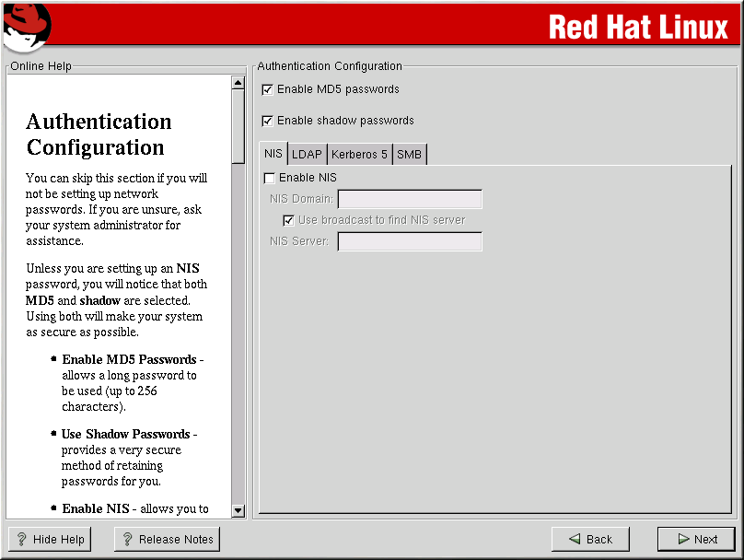Select the SMB tab
This screenshot has width=744, height=560.
[409, 155]
